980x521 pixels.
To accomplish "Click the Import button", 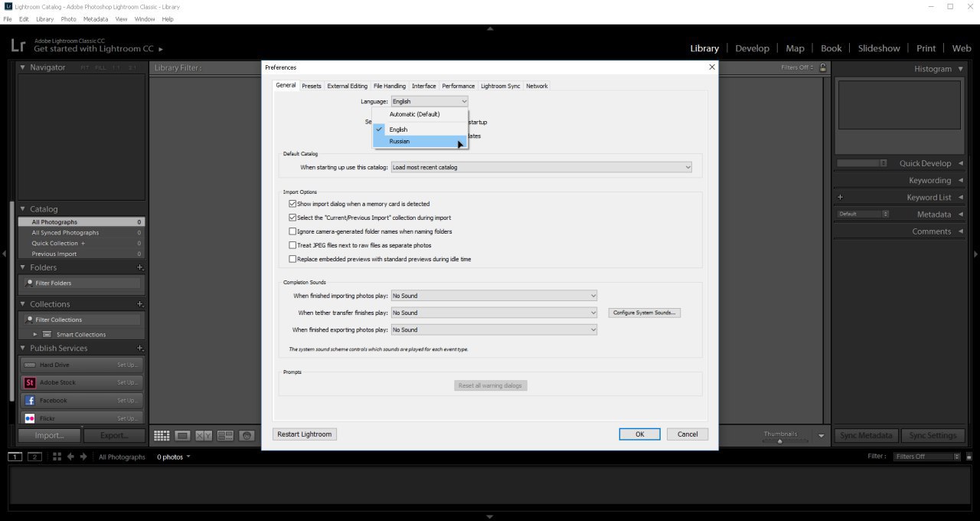I will (x=49, y=435).
